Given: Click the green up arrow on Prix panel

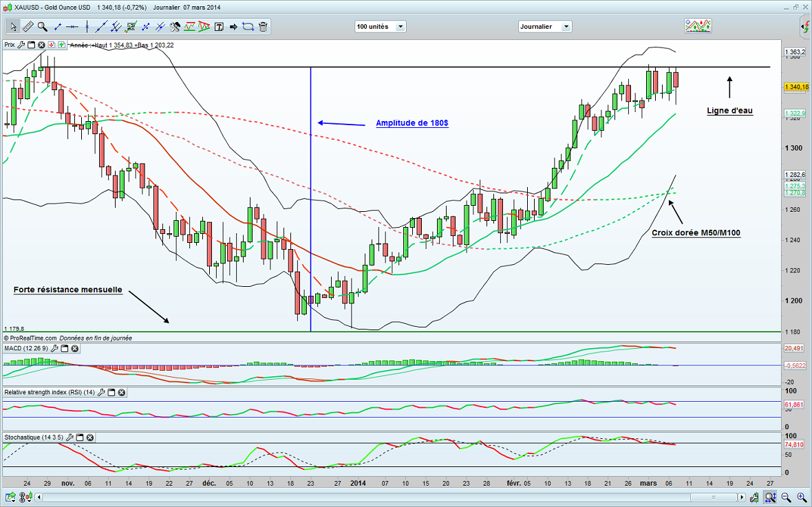Looking at the screenshot, I should pyautogui.click(x=62, y=45).
